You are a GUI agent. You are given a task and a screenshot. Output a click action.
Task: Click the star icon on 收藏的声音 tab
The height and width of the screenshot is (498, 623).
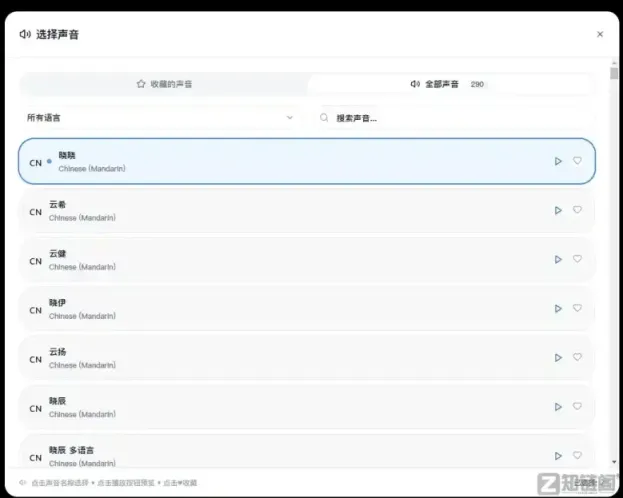coord(141,84)
